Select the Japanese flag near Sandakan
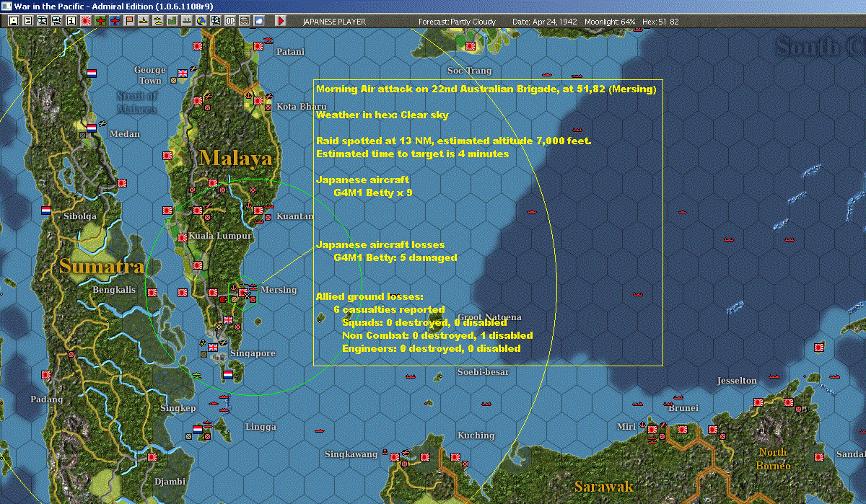This screenshot has height=504, width=866. 818,457
